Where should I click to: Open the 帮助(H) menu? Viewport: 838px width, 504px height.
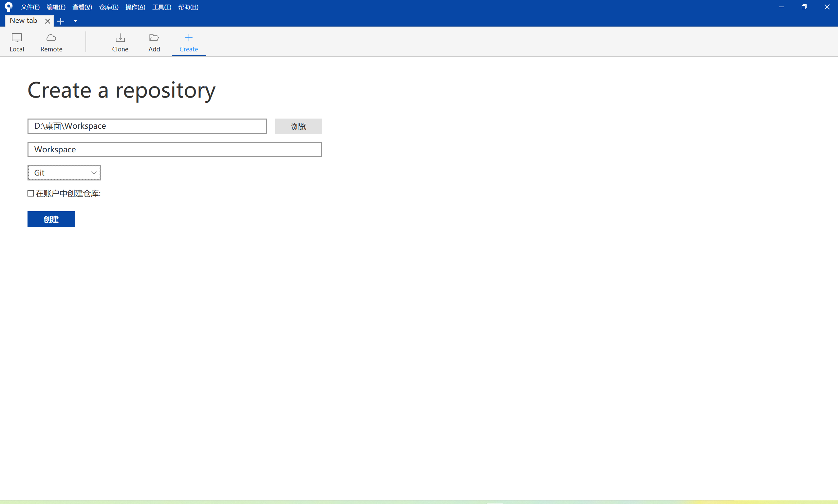click(188, 7)
